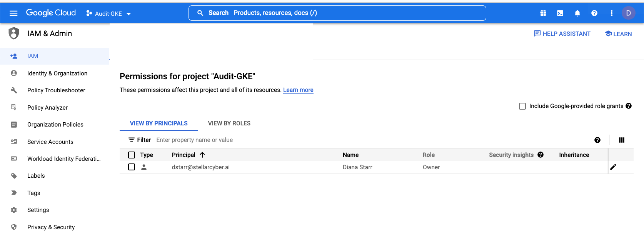Open Service Accounts in sidebar
Image resolution: width=644 pixels, height=235 pixels.
pyautogui.click(x=50, y=142)
